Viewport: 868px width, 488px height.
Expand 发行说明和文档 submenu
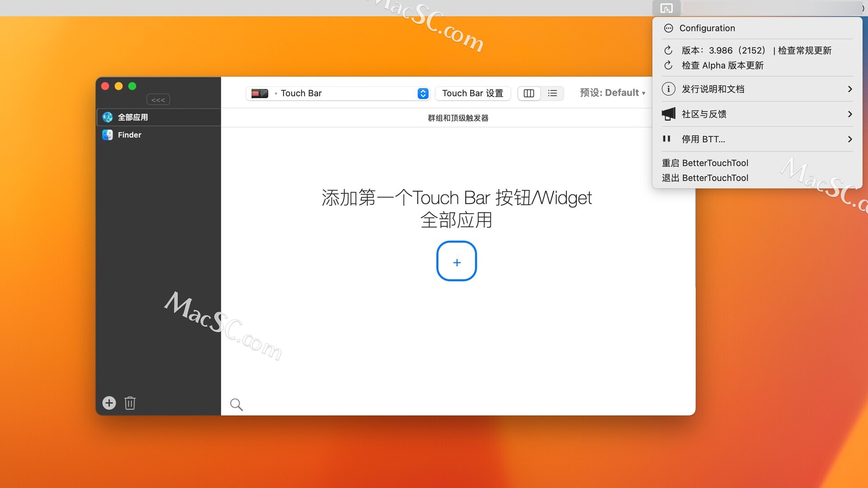coord(757,89)
